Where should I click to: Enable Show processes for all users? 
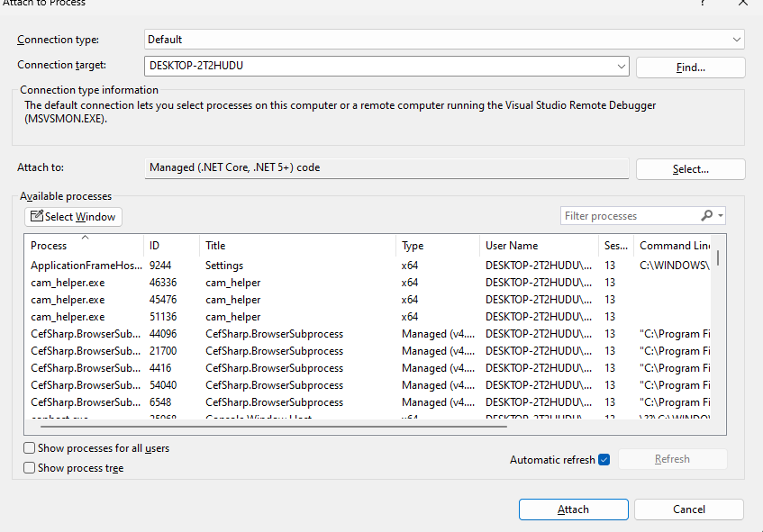click(30, 448)
